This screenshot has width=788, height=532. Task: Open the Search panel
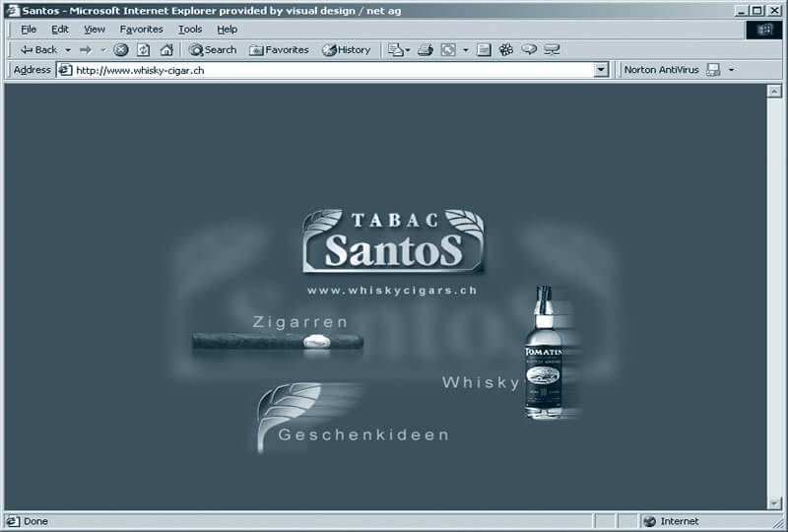(x=213, y=49)
